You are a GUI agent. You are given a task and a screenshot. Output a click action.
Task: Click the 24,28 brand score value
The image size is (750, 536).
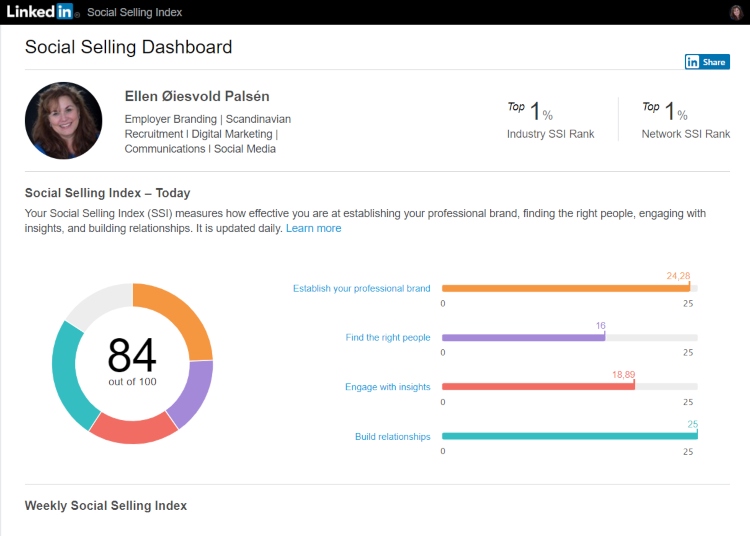[678, 276]
